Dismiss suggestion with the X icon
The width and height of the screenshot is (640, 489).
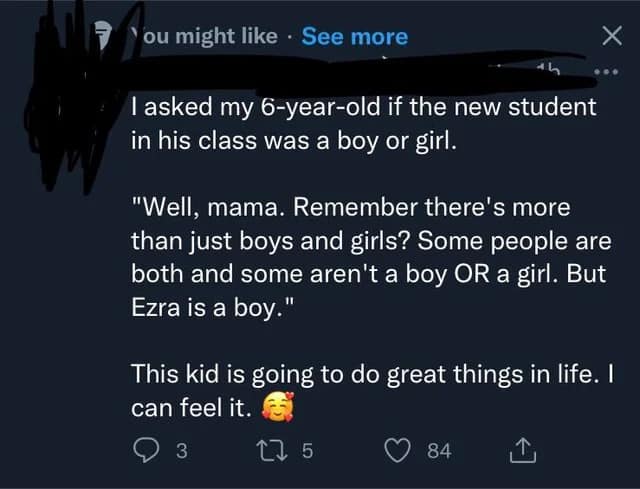(x=606, y=36)
